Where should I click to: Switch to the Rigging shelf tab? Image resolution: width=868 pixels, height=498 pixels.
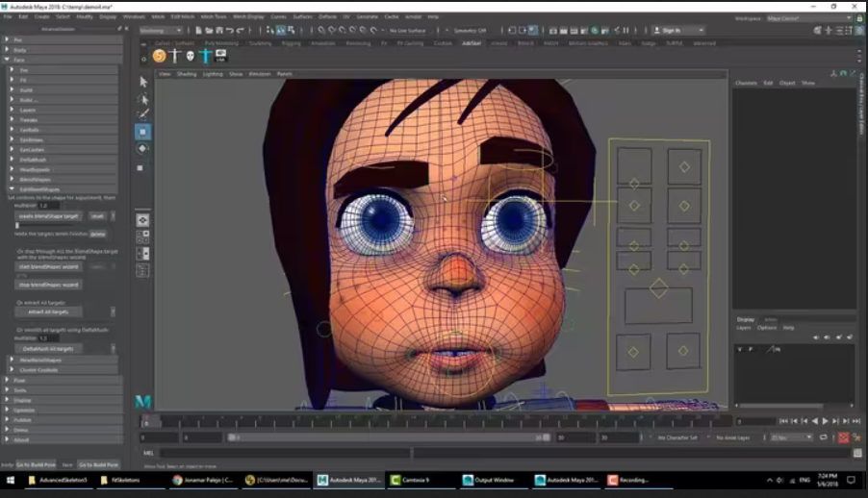pyautogui.click(x=292, y=43)
